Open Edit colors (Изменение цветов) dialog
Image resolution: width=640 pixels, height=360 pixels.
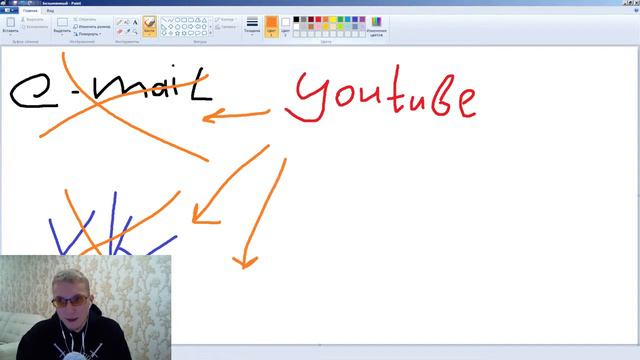point(376,27)
